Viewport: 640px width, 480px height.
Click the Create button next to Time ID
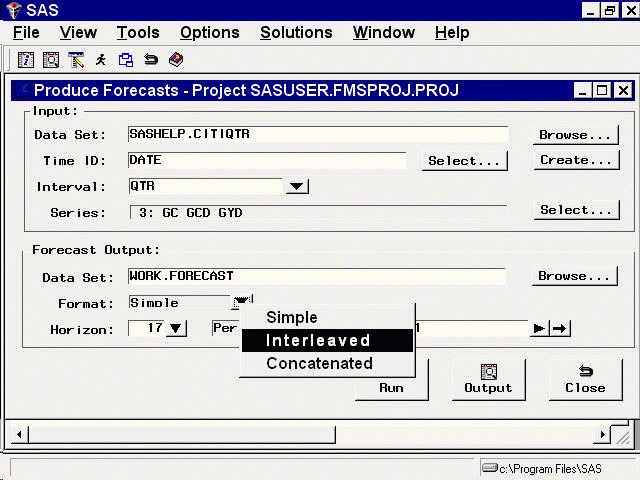click(x=574, y=160)
